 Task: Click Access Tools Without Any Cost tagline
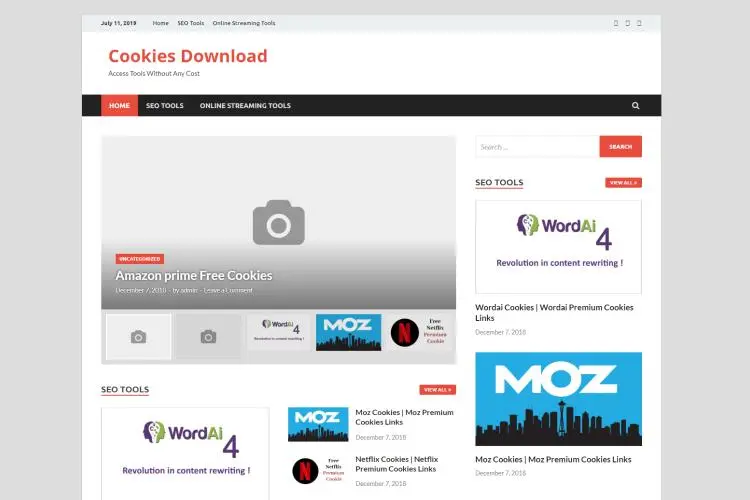point(154,73)
